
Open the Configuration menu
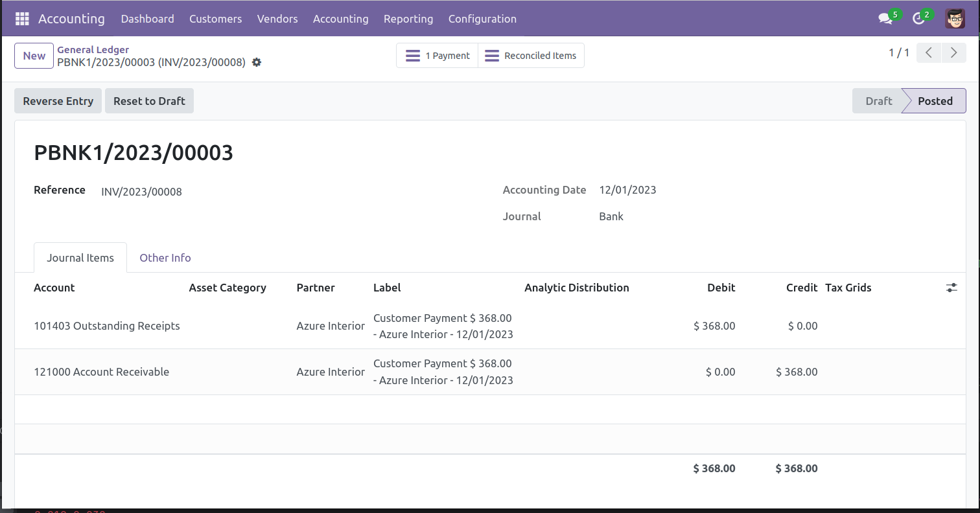[482, 19]
